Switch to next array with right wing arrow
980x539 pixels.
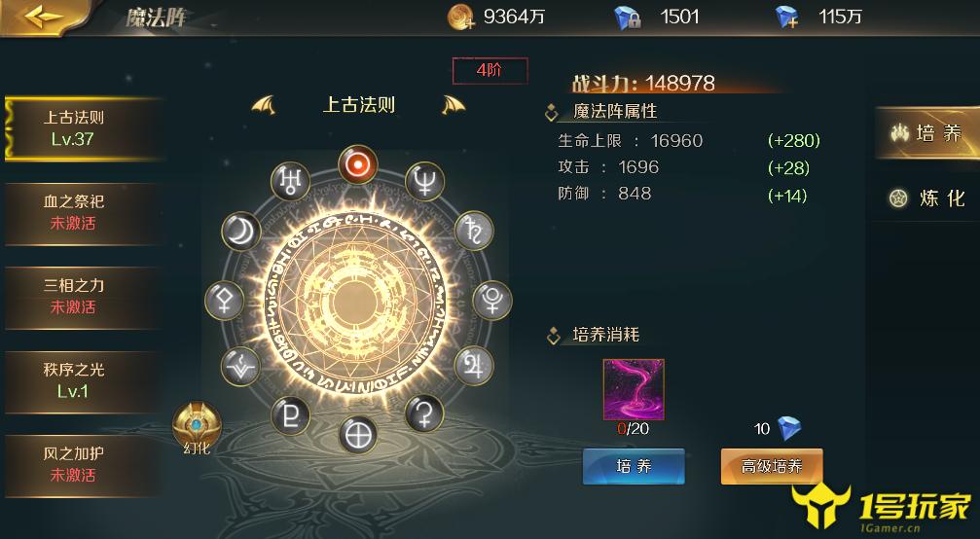tap(454, 105)
